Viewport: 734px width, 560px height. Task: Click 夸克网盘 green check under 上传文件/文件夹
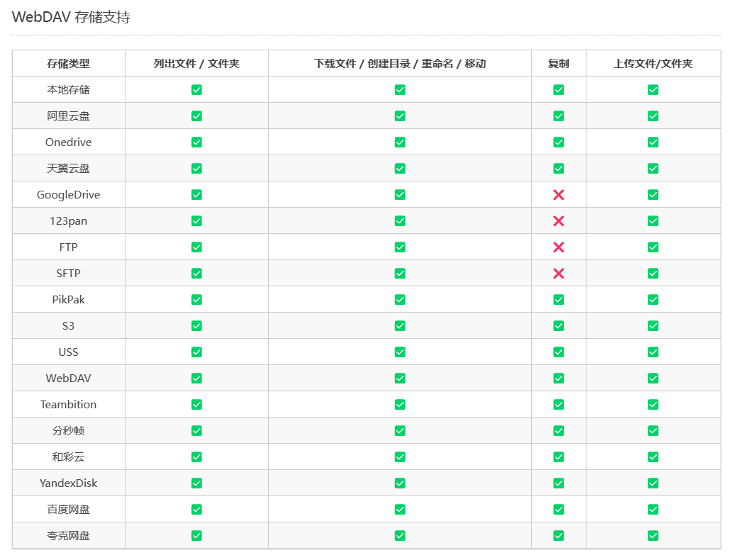[652, 536]
